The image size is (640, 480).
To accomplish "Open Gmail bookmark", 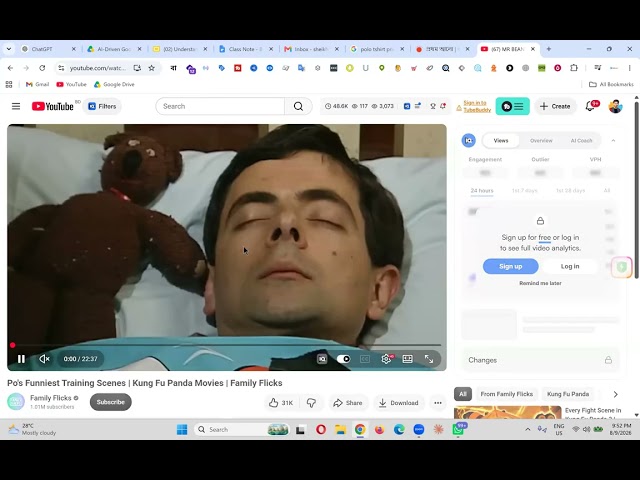I will (37, 84).
